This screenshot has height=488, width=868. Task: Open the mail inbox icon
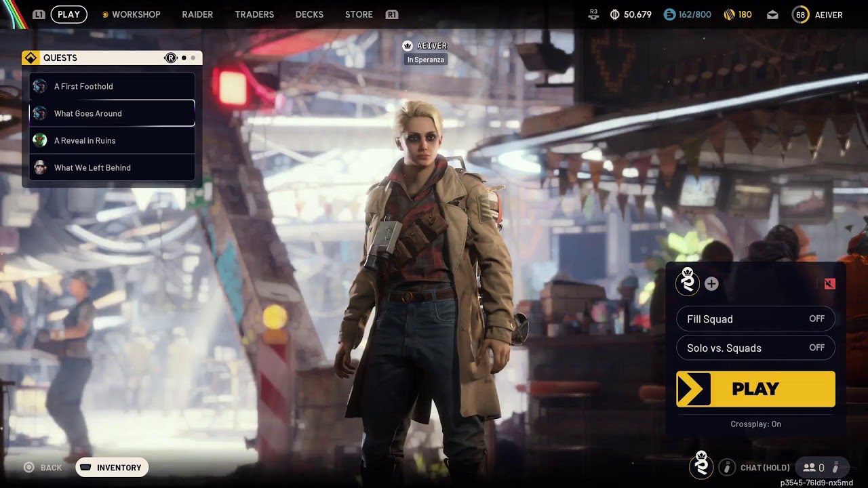pyautogui.click(x=772, y=14)
